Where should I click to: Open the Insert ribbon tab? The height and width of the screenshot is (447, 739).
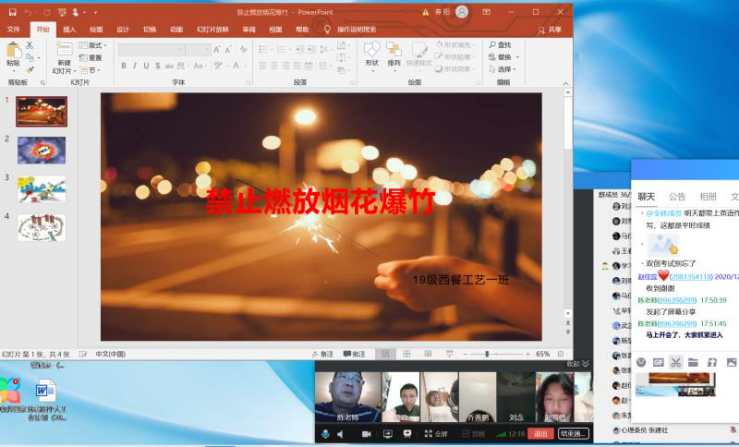tap(69, 29)
